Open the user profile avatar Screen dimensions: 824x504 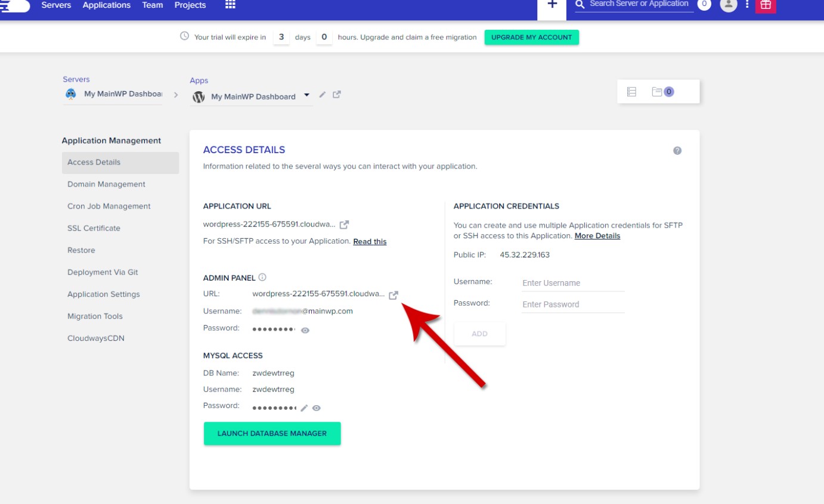click(x=729, y=5)
